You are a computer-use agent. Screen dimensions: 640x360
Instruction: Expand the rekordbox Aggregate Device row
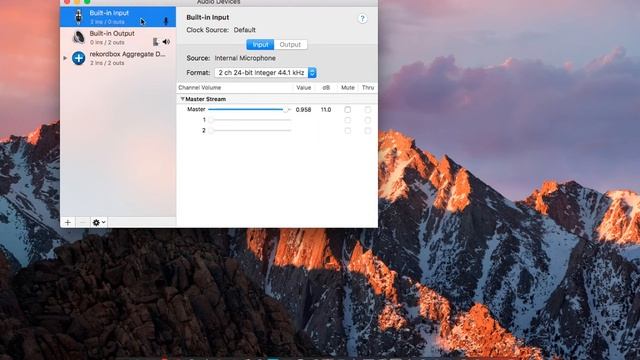pos(65,58)
